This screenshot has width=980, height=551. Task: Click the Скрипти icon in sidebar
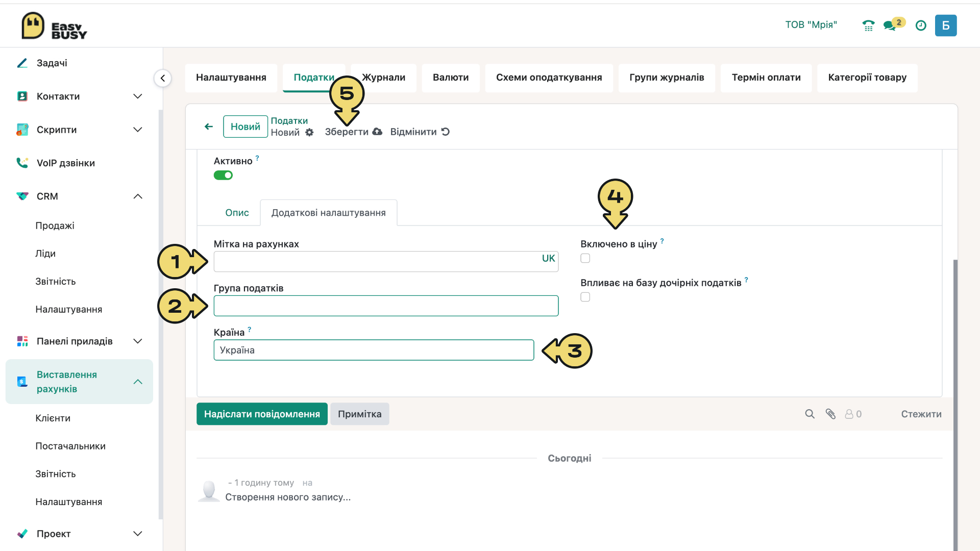point(22,130)
